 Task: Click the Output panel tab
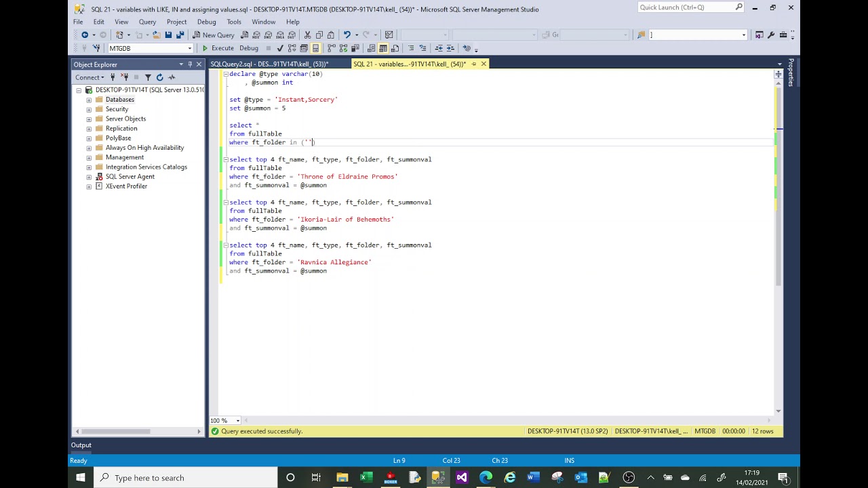coord(81,445)
